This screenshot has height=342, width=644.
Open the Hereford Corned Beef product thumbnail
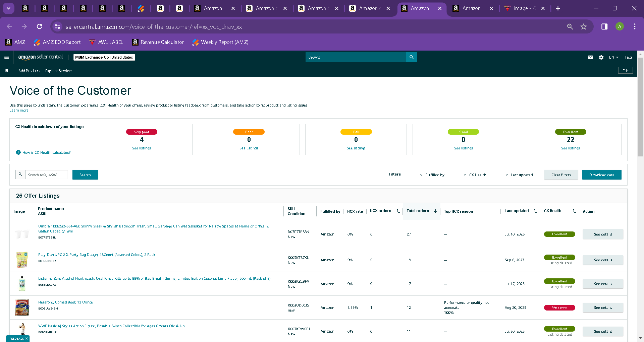pos(22,307)
